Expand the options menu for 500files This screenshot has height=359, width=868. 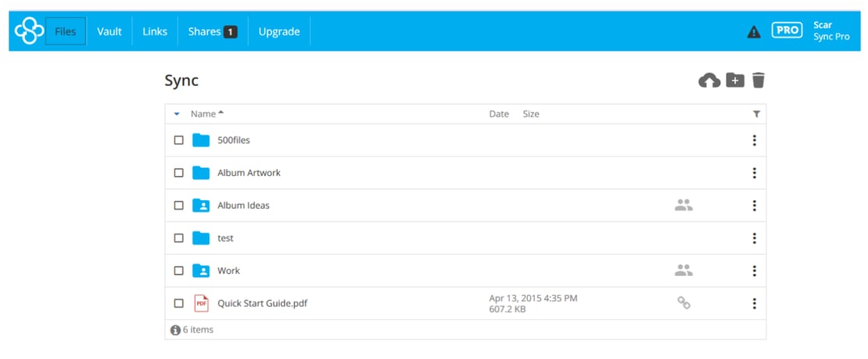(x=754, y=140)
